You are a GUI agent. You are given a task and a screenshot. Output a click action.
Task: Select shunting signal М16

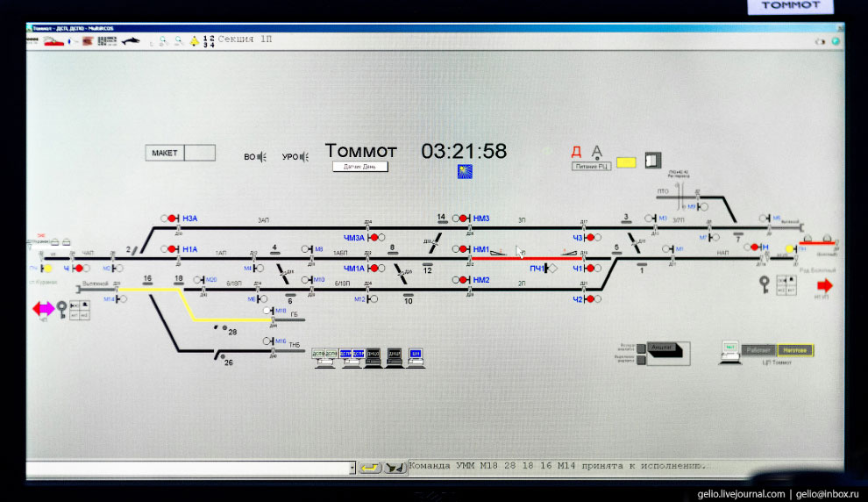tap(274, 341)
